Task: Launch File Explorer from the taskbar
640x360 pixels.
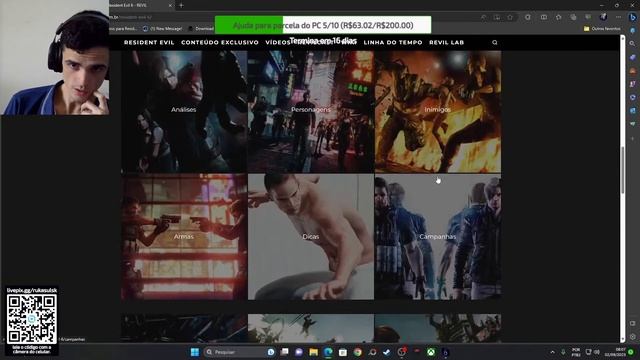Action: pos(313,352)
